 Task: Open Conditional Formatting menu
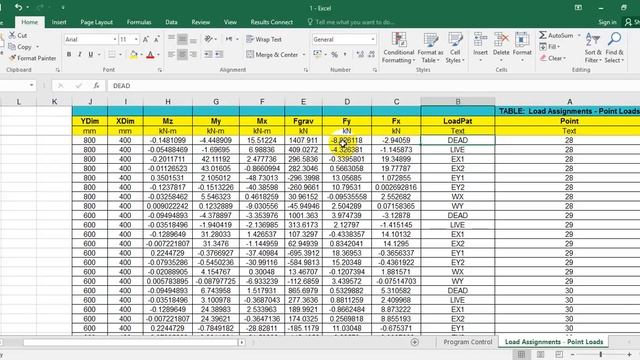point(399,48)
